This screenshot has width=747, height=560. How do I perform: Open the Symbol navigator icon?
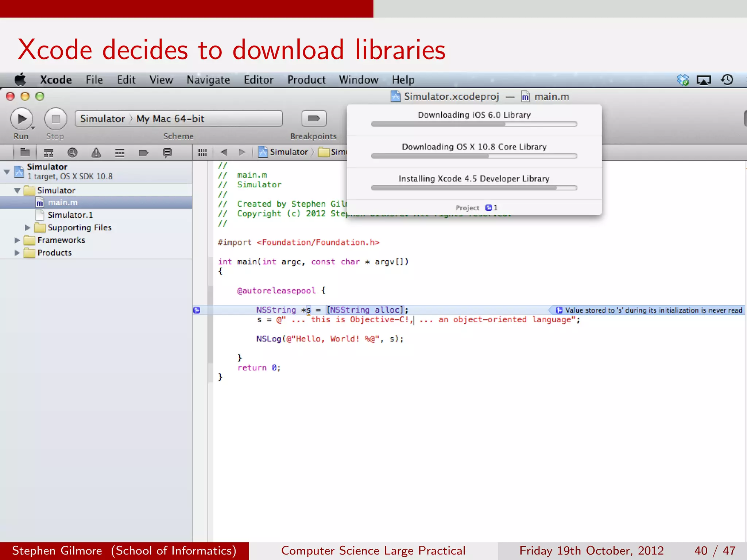pos(49,152)
